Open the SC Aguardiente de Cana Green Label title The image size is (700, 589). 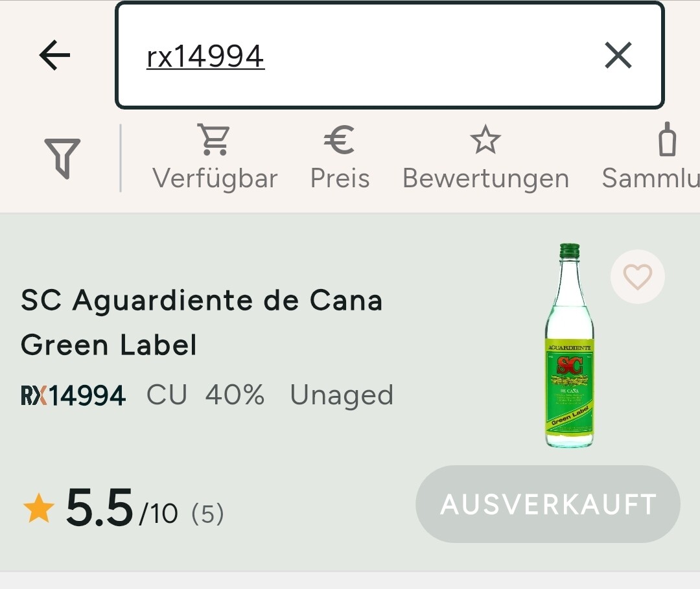(202, 322)
